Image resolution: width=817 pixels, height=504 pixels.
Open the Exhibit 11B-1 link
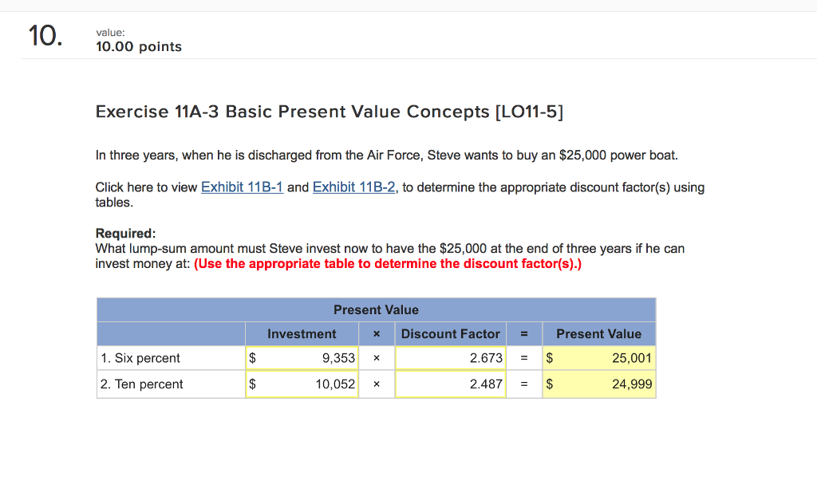click(x=242, y=187)
